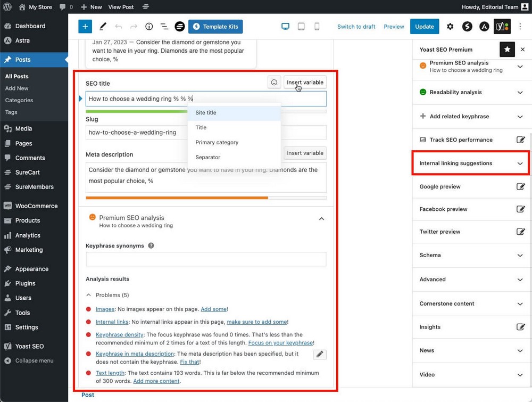Image resolution: width=532 pixels, height=402 pixels.
Task: Click Insert variable for SEO title
Action: pyautogui.click(x=305, y=82)
